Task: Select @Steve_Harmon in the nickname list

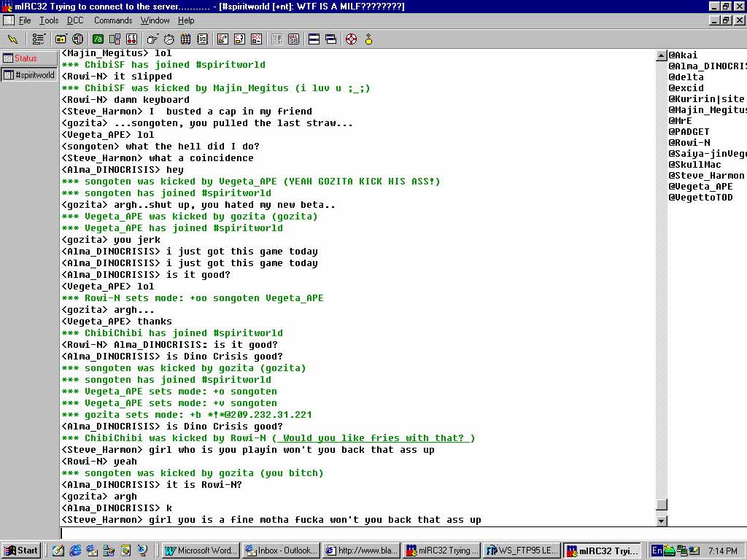Action: coord(706,176)
